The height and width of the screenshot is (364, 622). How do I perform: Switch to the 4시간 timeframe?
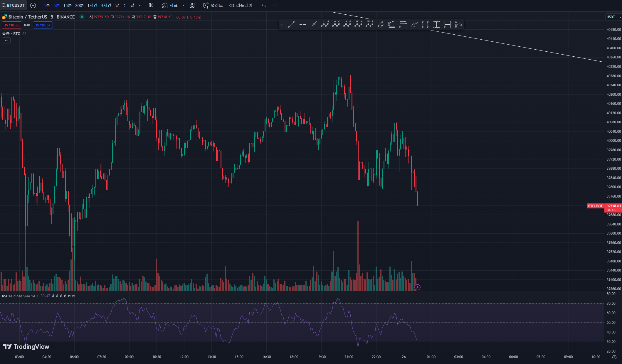[x=106, y=5]
